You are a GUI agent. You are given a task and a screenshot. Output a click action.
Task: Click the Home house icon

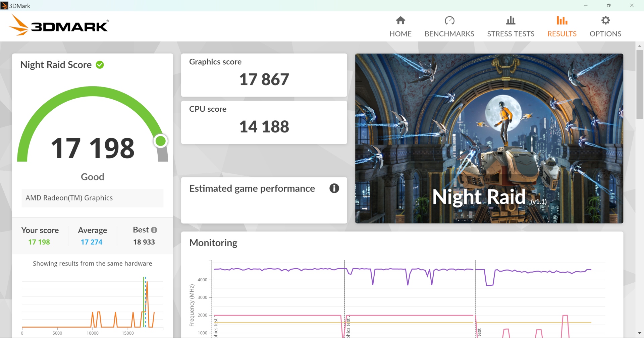tap(400, 21)
